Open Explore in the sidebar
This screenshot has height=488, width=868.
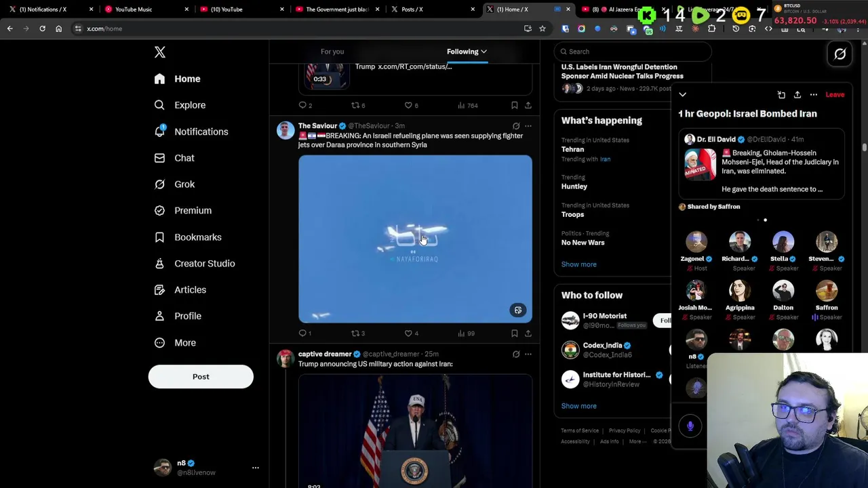pos(179,105)
